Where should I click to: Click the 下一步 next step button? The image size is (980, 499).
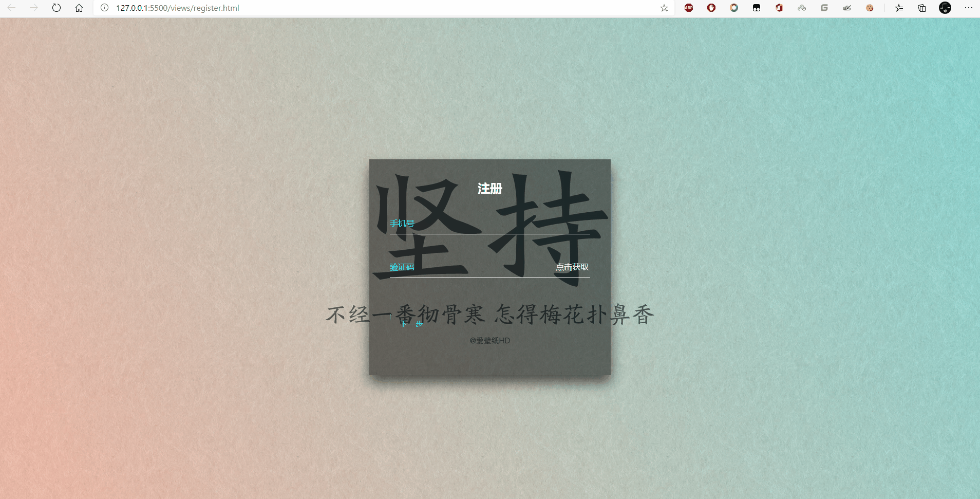(x=411, y=324)
